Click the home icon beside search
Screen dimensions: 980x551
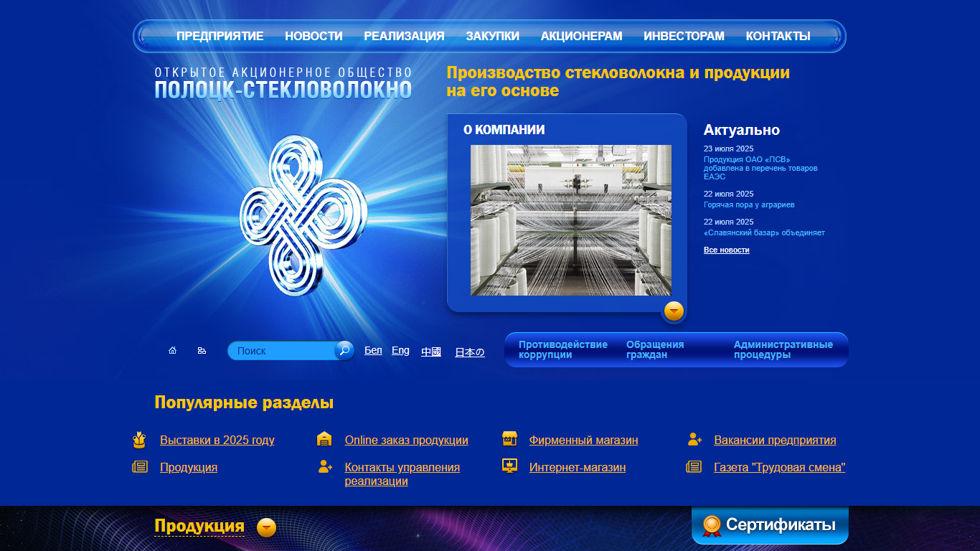172,351
